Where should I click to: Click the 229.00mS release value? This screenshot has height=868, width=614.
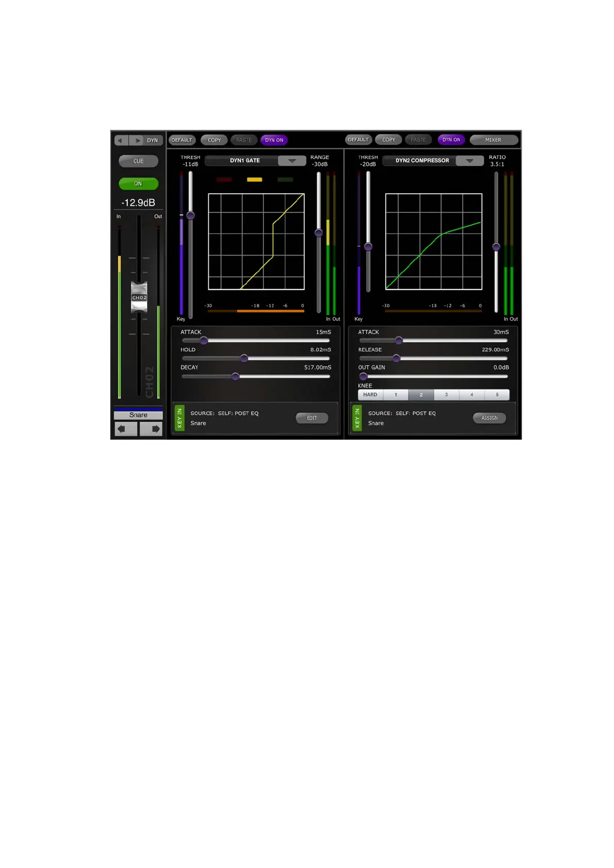coord(495,350)
